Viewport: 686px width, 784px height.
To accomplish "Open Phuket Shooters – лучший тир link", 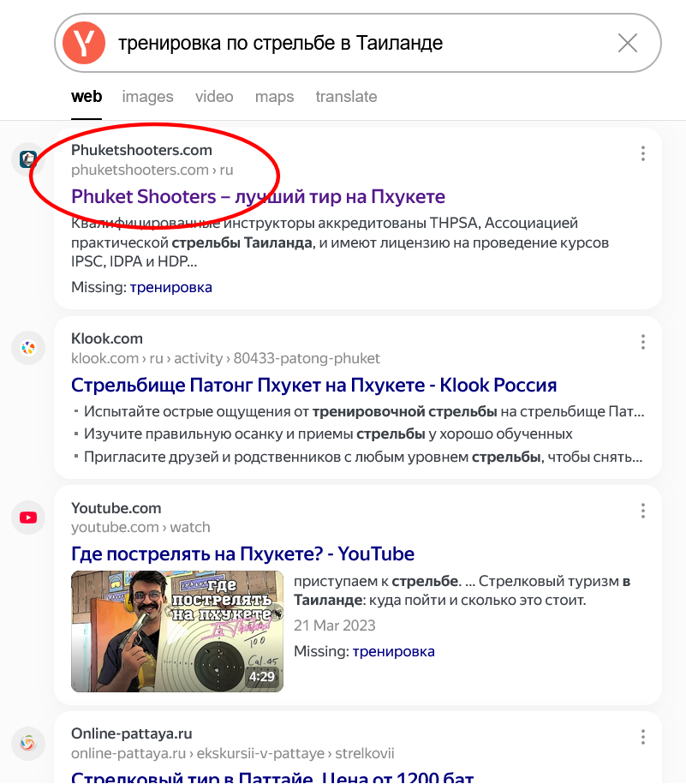I will pyautogui.click(x=258, y=196).
